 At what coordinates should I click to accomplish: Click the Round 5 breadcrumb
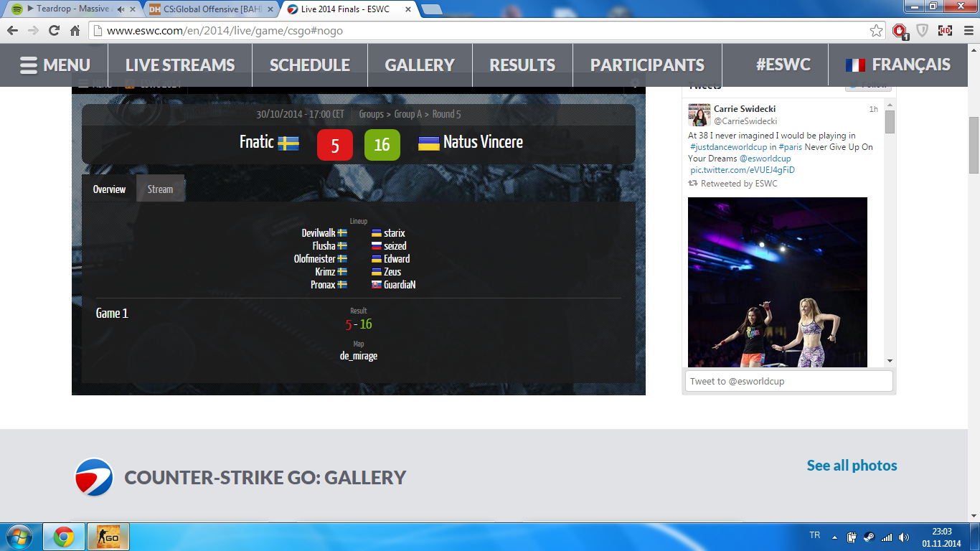(446, 114)
